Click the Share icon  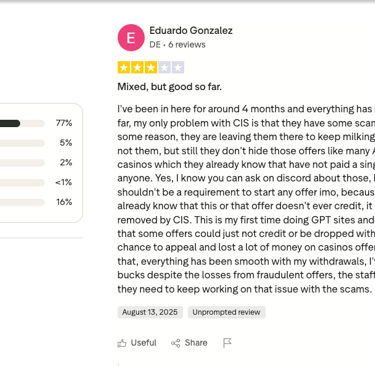176,343
